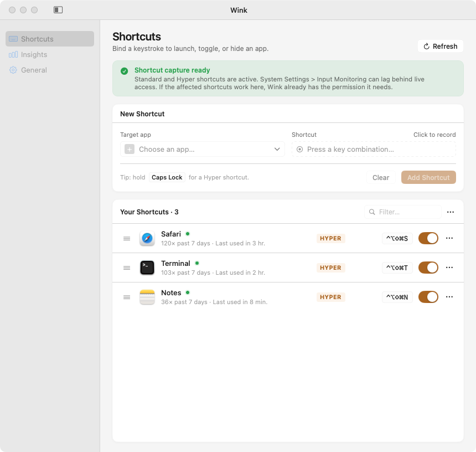Open the Terminal row more options

click(x=449, y=268)
